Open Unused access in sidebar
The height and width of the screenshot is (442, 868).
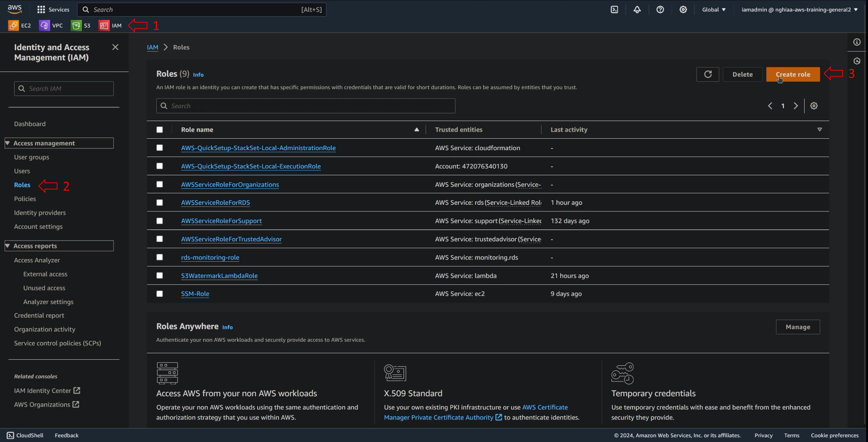(x=44, y=288)
